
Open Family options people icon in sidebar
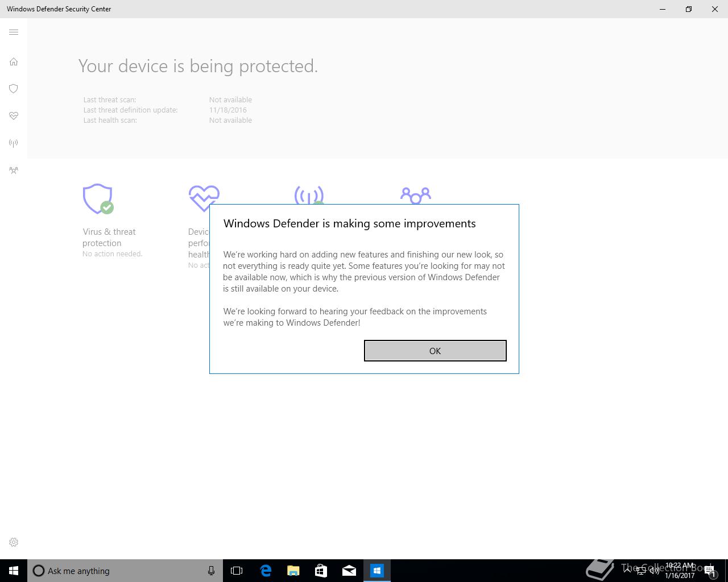pyautogui.click(x=14, y=171)
